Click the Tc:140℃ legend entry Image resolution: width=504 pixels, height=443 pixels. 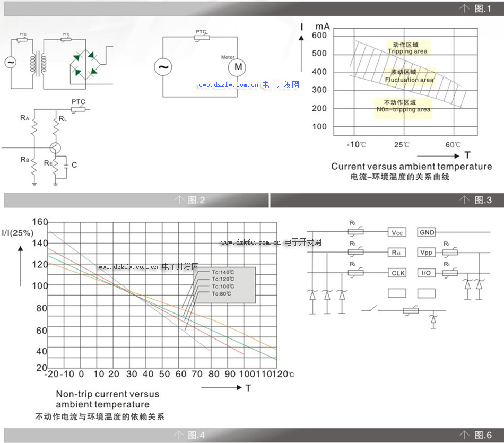tap(223, 272)
